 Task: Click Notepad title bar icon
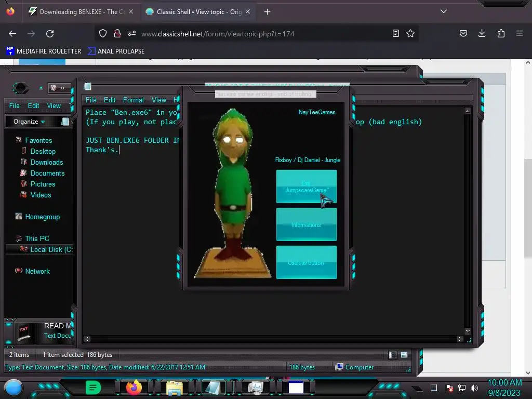(87, 86)
